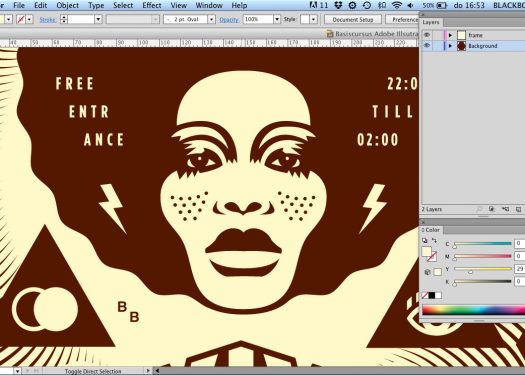Click the out-of-gamut cube warning icon
The image size is (525, 375).
[427, 272]
